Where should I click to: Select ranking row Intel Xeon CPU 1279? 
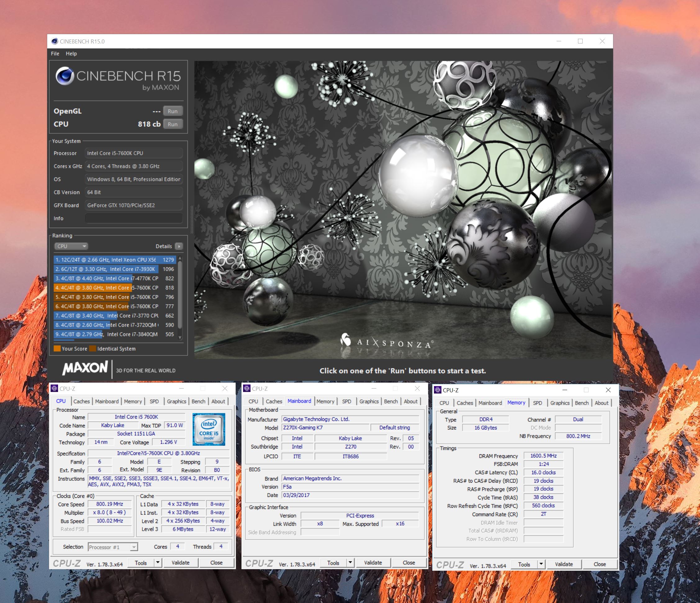tap(115, 260)
